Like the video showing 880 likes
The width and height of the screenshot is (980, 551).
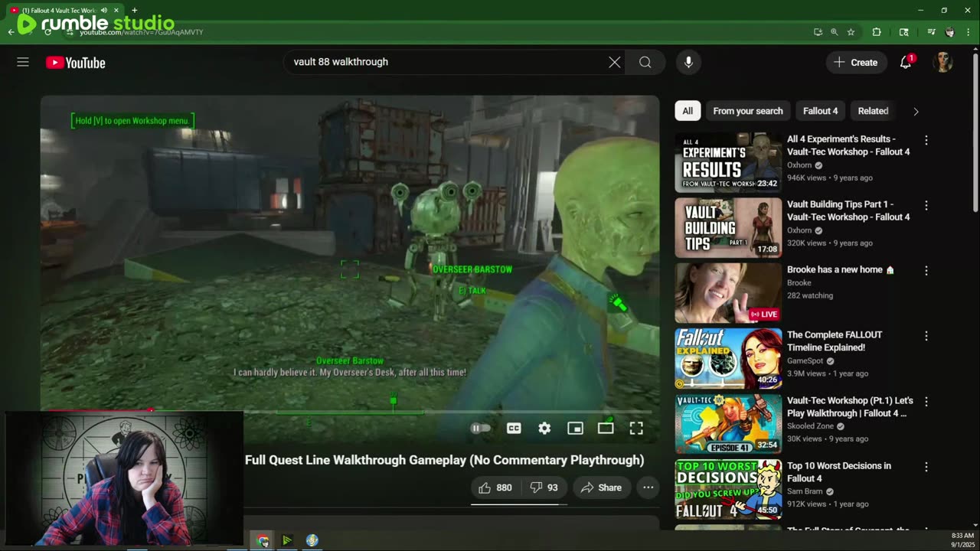[x=495, y=487]
